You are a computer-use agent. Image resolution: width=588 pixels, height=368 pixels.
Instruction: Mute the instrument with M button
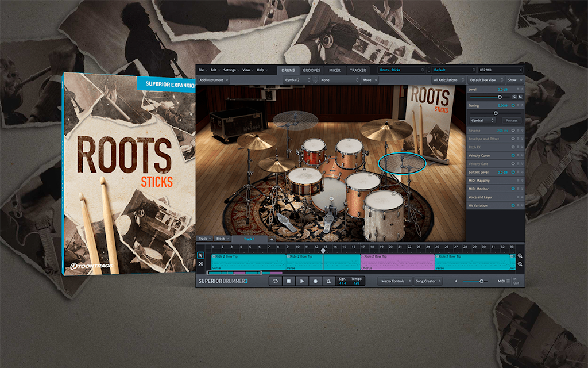tap(520, 97)
